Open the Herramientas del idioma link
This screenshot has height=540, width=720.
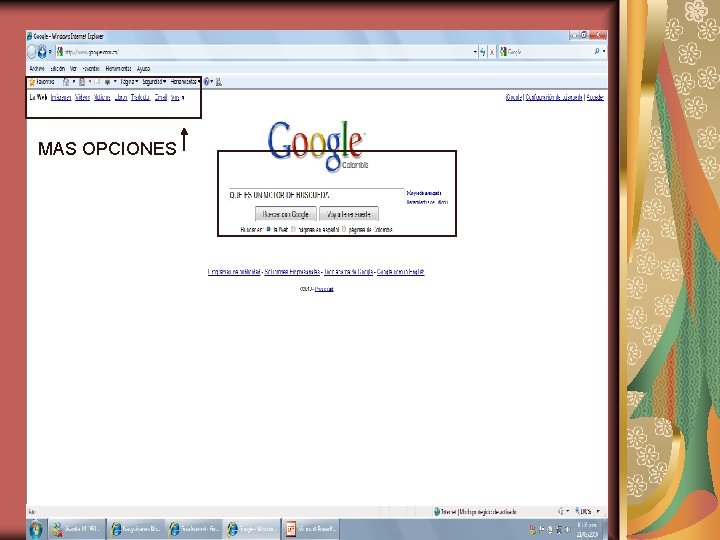point(427,202)
